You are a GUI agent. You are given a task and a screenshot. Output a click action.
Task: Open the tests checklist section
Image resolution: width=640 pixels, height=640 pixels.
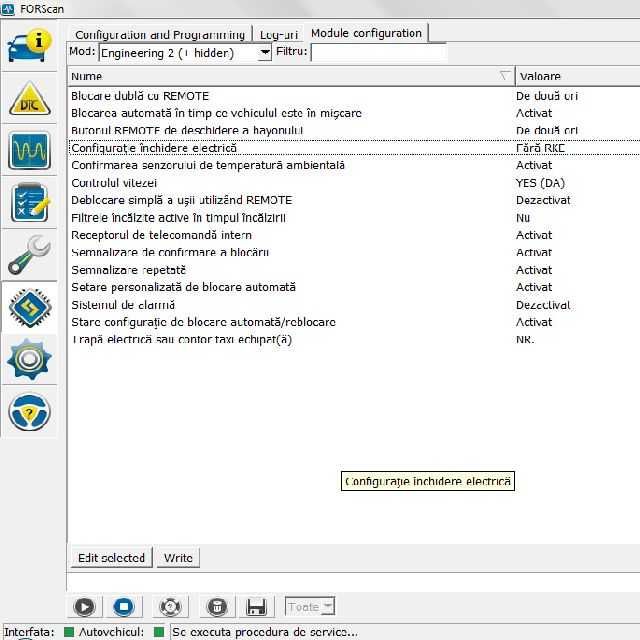(29, 202)
